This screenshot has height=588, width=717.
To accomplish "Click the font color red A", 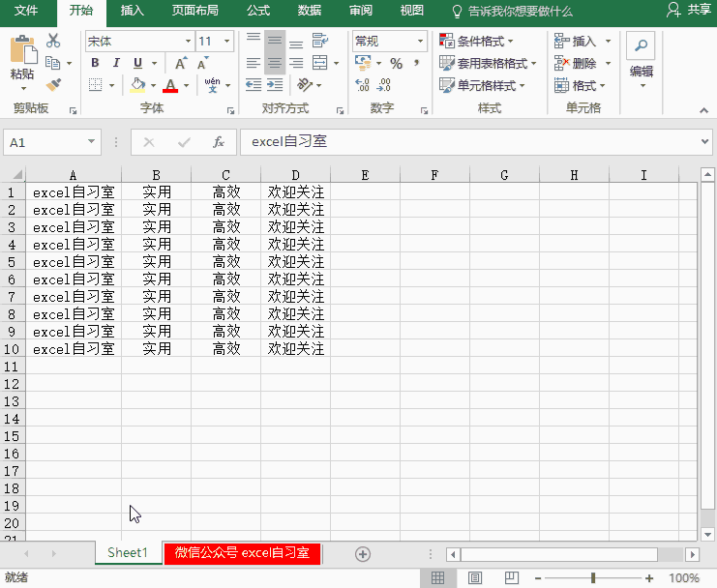I will click(x=170, y=85).
